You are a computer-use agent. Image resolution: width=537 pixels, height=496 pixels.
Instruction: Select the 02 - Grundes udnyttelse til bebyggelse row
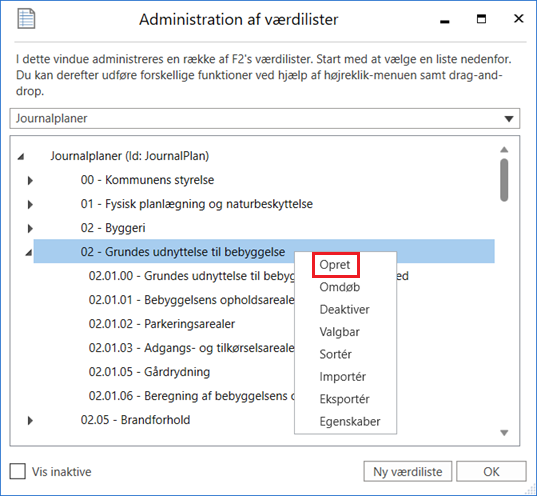point(264,251)
